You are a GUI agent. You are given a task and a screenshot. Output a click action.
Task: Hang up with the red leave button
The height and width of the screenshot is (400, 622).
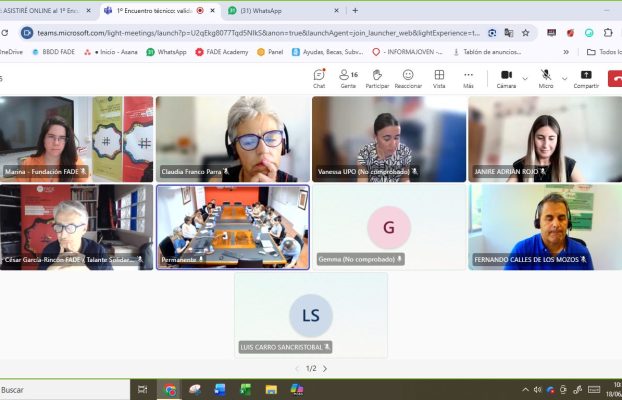coord(615,79)
